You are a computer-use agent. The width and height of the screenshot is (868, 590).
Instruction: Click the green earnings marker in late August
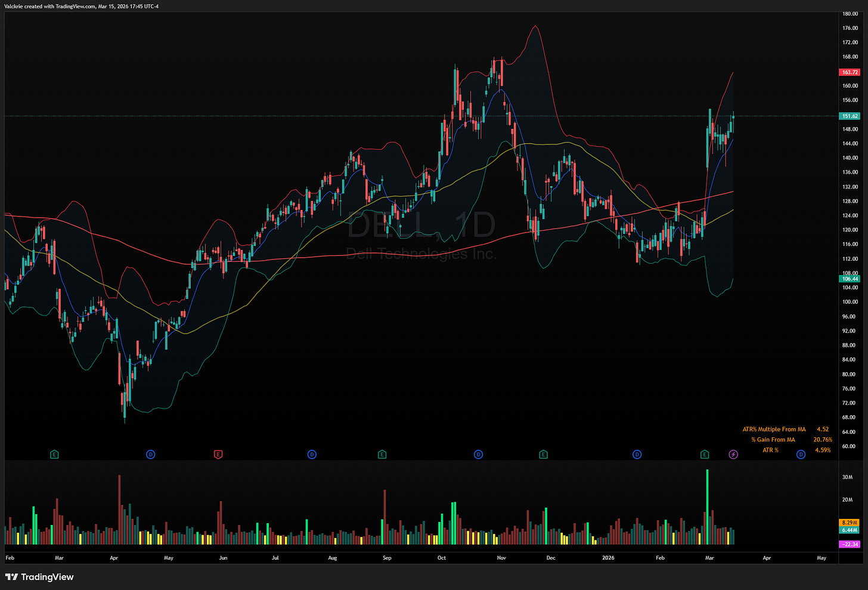(x=382, y=455)
